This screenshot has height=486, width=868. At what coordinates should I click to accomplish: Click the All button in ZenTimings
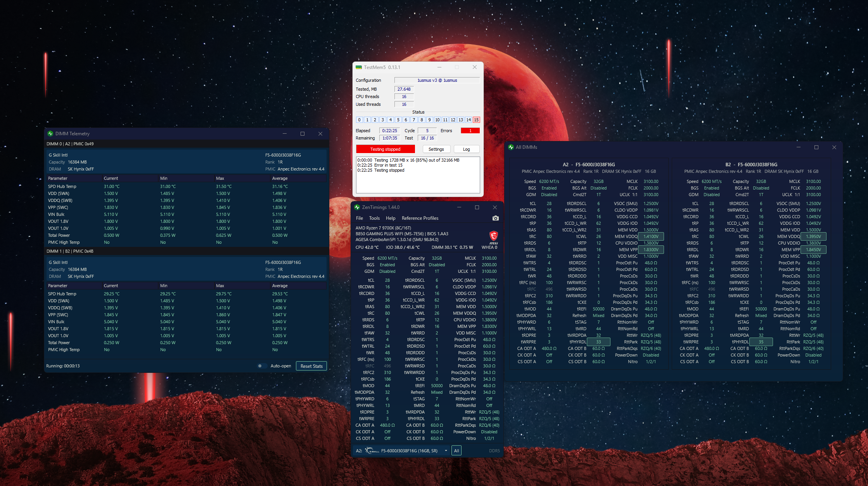pyautogui.click(x=456, y=451)
